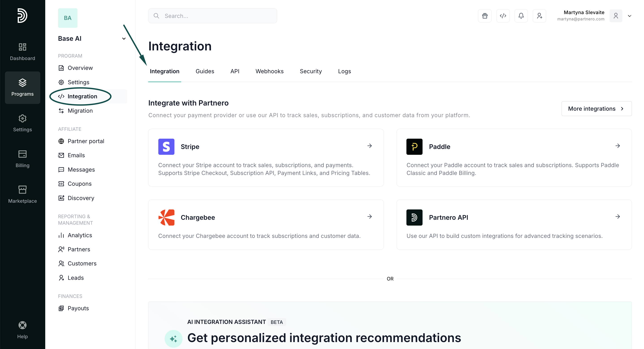
Task: Click the code brackets icon in header
Action: click(503, 16)
